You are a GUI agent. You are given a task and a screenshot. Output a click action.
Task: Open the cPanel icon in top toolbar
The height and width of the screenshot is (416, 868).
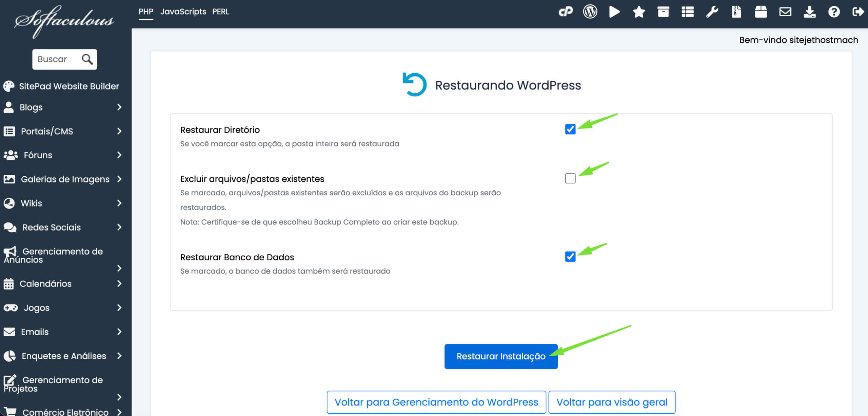(x=566, y=12)
